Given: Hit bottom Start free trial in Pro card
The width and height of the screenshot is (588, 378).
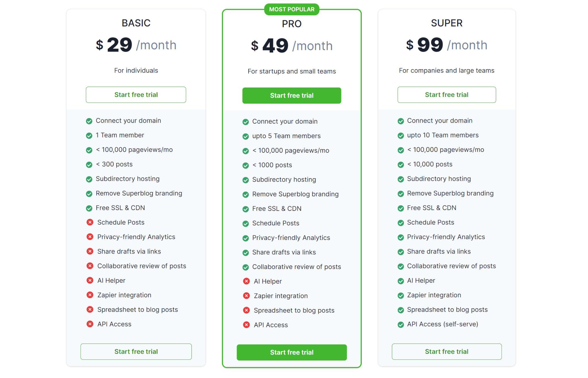Looking at the screenshot, I should (x=291, y=352).
